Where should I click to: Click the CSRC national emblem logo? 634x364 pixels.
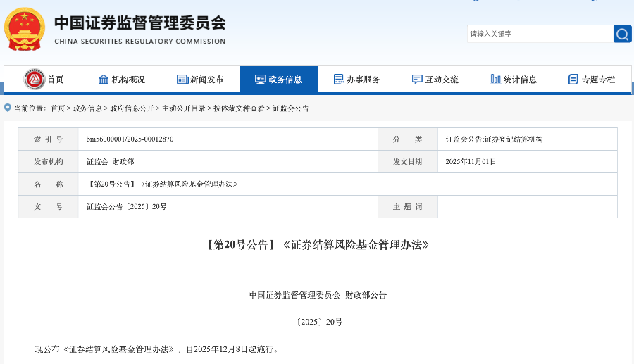(25, 28)
